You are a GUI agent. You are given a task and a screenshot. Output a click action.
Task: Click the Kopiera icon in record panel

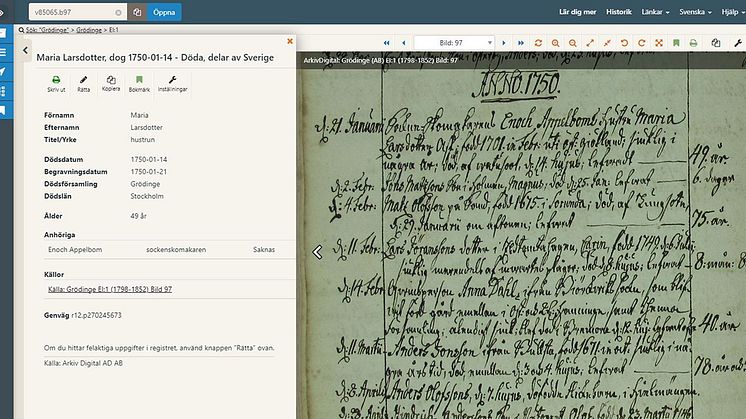point(111,83)
